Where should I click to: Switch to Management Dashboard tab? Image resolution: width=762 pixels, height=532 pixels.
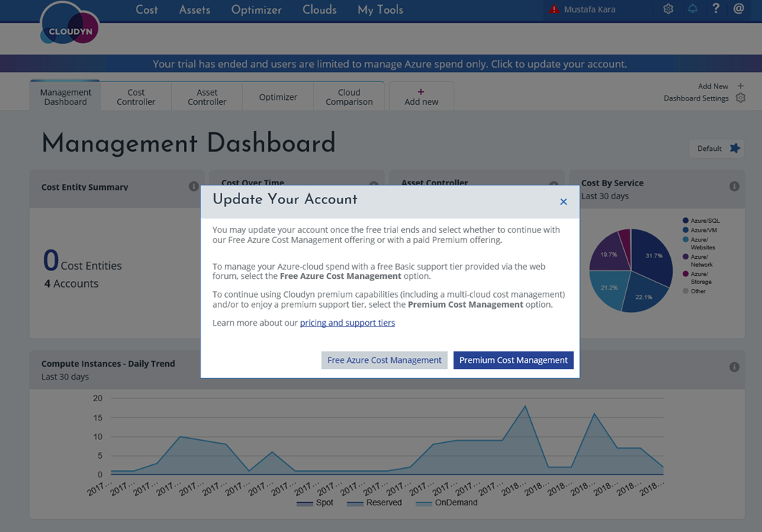(65, 96)
